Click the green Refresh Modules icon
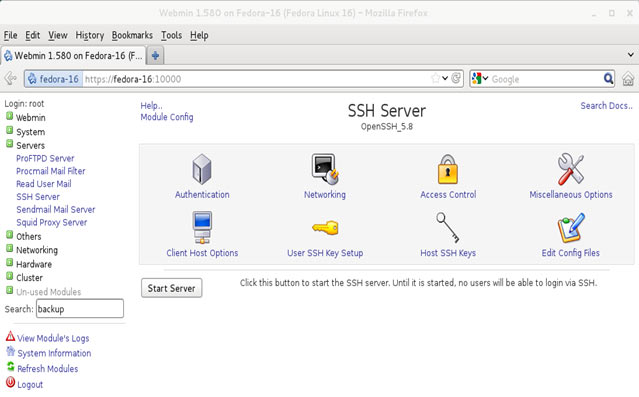This screenshot has width=639, height=397. click(x=10, y=367)
